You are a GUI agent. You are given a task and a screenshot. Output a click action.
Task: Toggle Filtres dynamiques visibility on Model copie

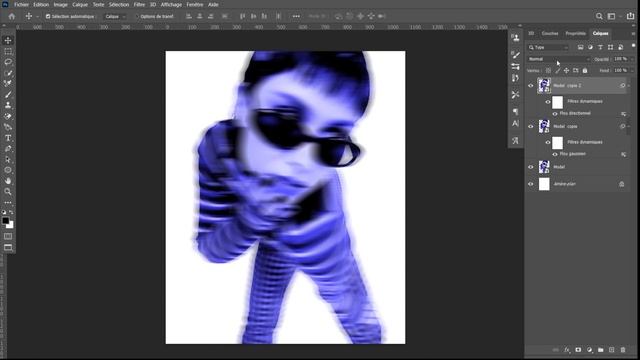click(548, 142)
